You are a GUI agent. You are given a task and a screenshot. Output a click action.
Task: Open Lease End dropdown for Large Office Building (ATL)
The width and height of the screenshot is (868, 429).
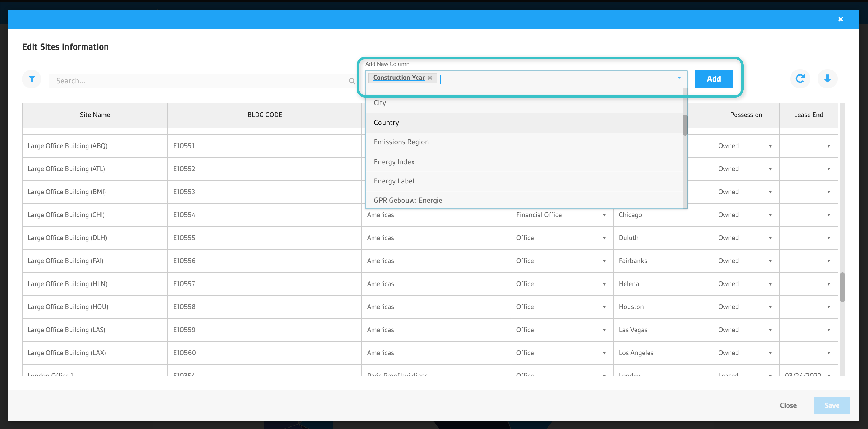coord(829,169)
